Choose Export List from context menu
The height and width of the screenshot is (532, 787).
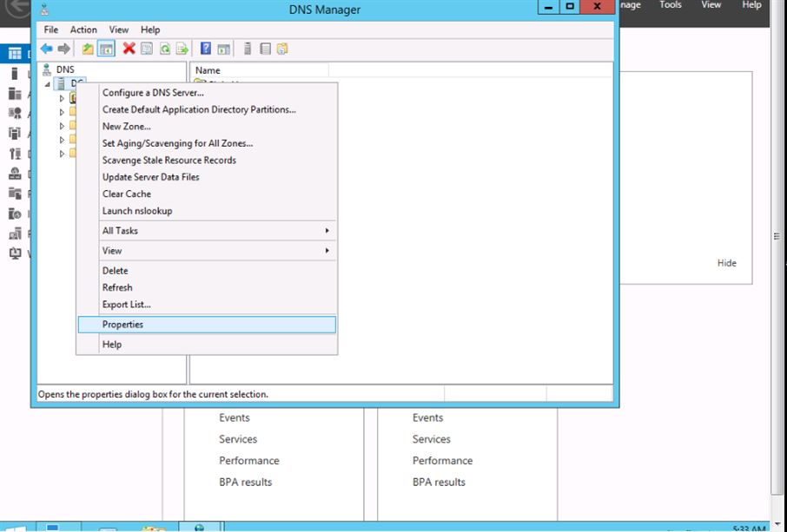tap(207, 305)
